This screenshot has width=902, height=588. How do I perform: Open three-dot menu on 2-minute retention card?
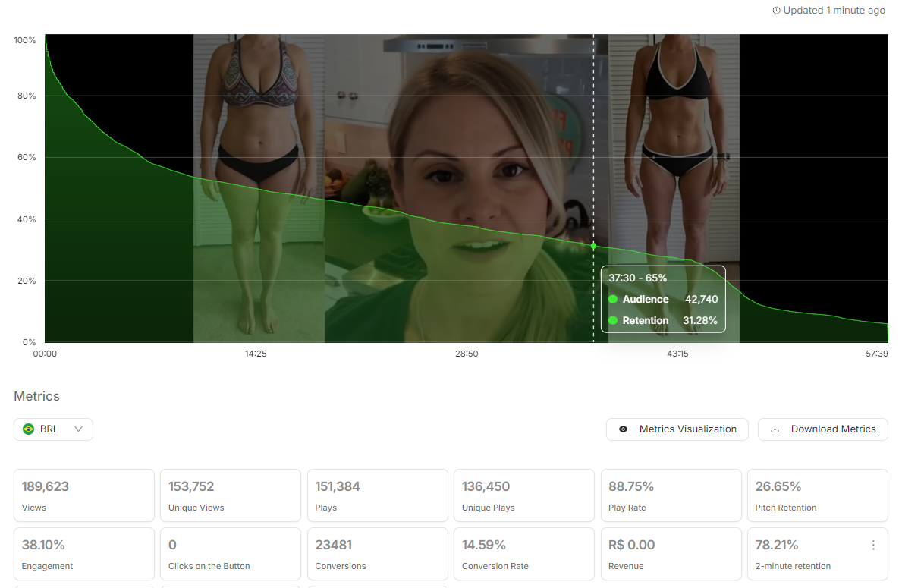[x=873, y=546]
